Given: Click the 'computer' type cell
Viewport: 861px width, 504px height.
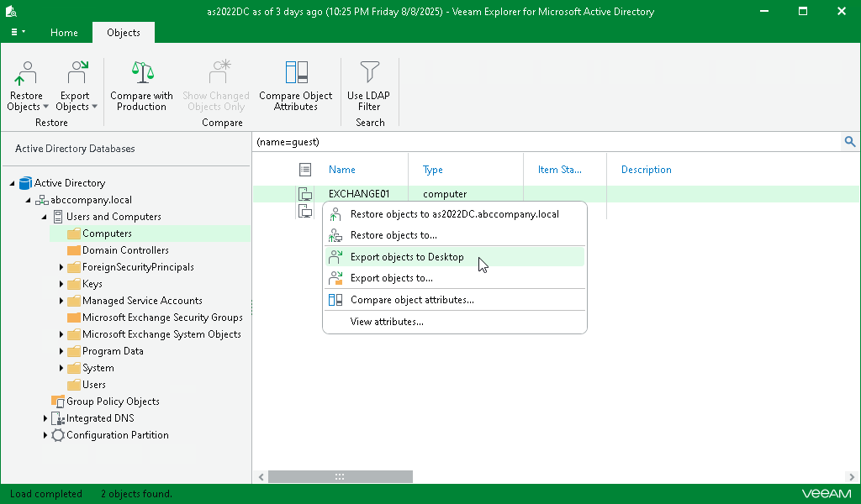Looking at the screenshot, I should [445, 194].
